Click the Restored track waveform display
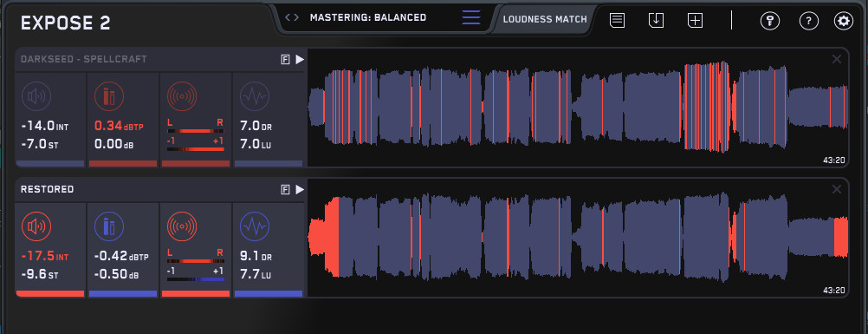 point(578,238)
